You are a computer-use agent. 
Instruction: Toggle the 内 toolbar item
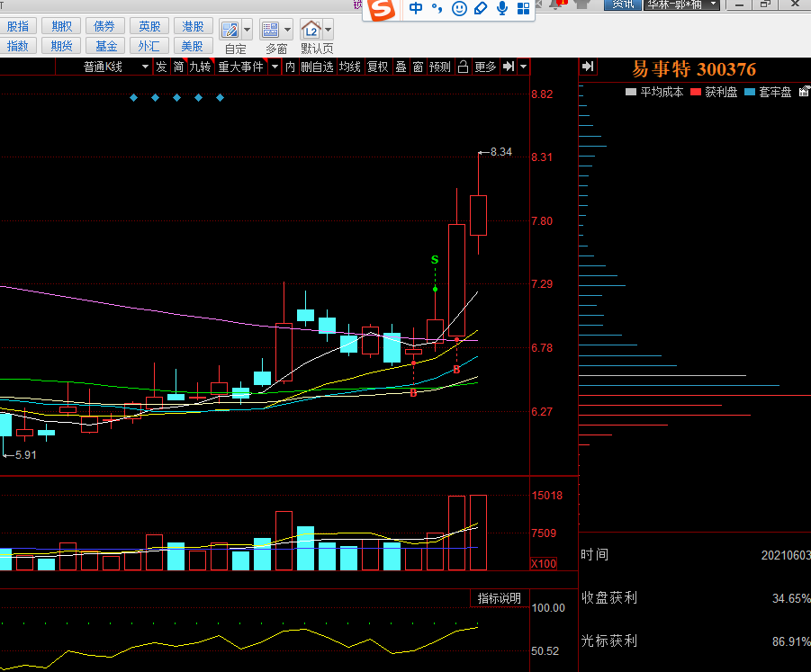[x=290, y=67]
